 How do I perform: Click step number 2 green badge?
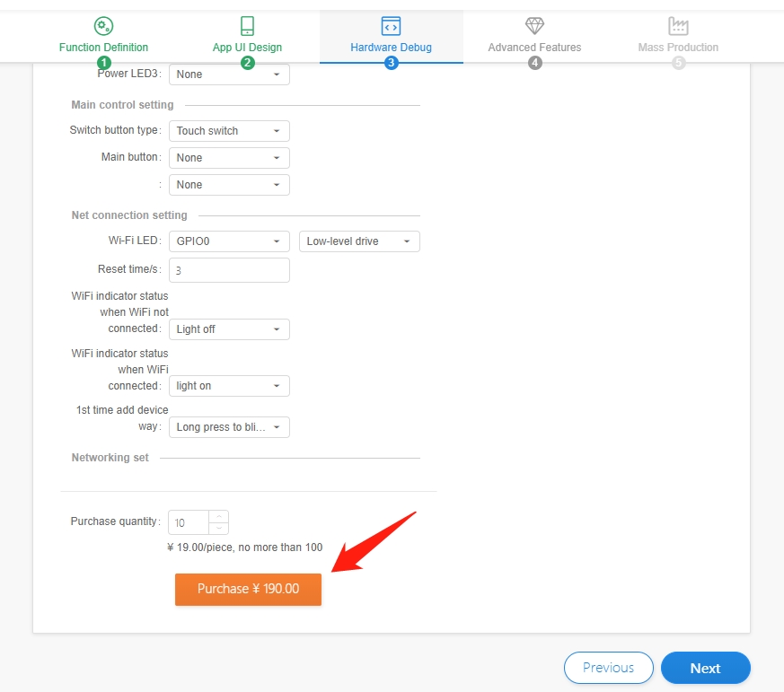pos(247,63)
